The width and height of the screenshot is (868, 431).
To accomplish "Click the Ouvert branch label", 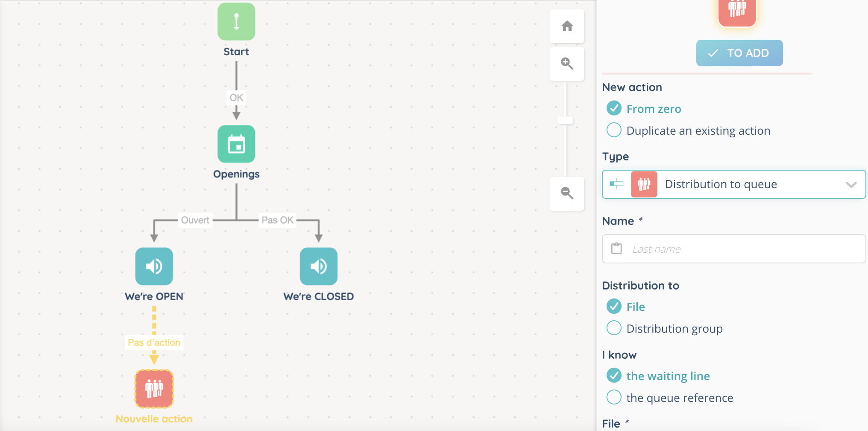I will point(195,220).
